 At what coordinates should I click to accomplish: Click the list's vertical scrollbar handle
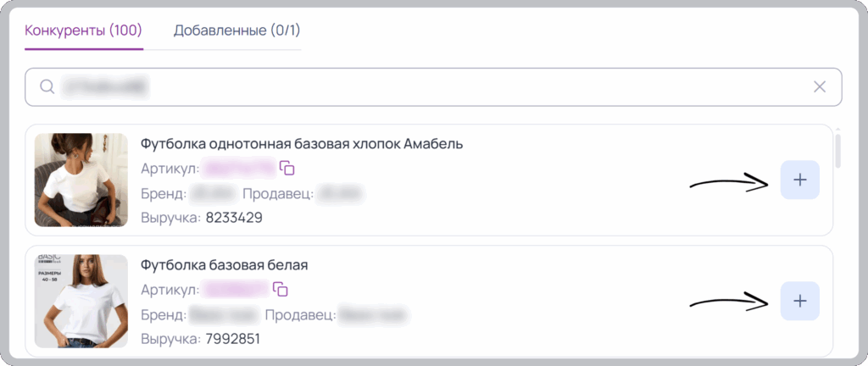pyautogui.click(x=837, y=150)
